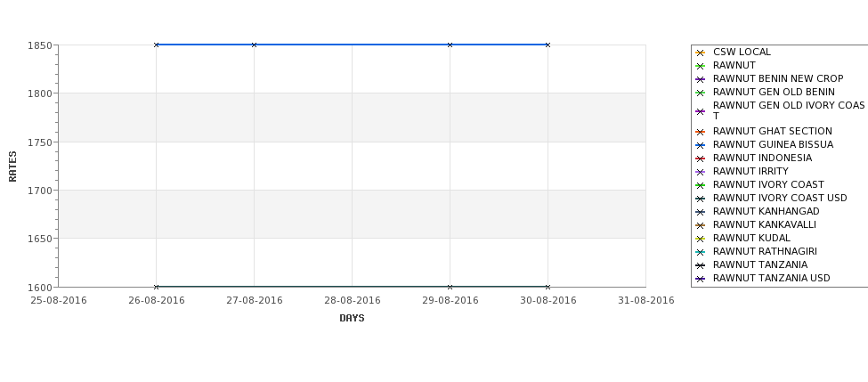The height and width of the screenshot is (382, 868).
Task: Click the 1850 data point on 27-08-2016
Action: pyautogui.click(x=254, y=45)
